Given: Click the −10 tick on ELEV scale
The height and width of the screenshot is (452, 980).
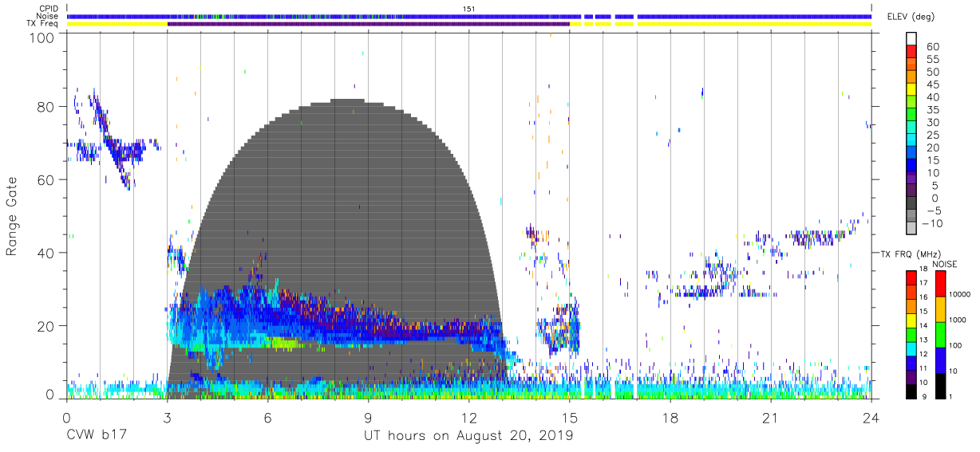Looking at the screenshot, I should 931,224.
